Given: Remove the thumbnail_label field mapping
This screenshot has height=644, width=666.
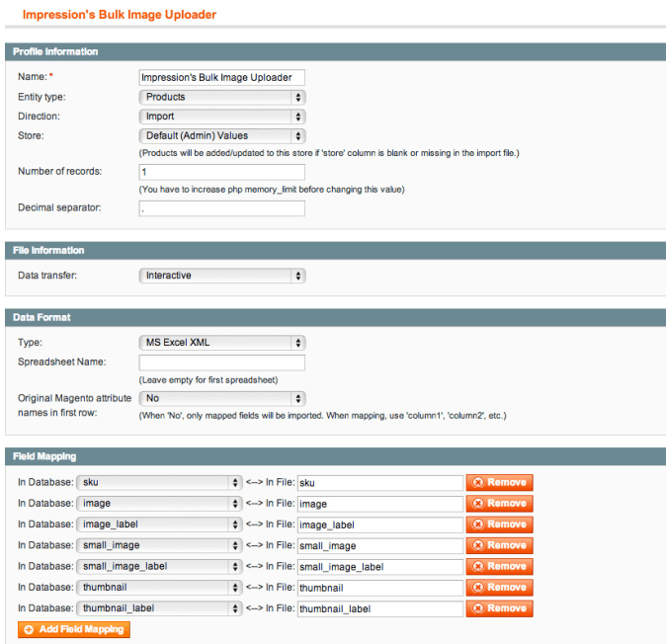Looking at the screenshot, I should (499, 608).
